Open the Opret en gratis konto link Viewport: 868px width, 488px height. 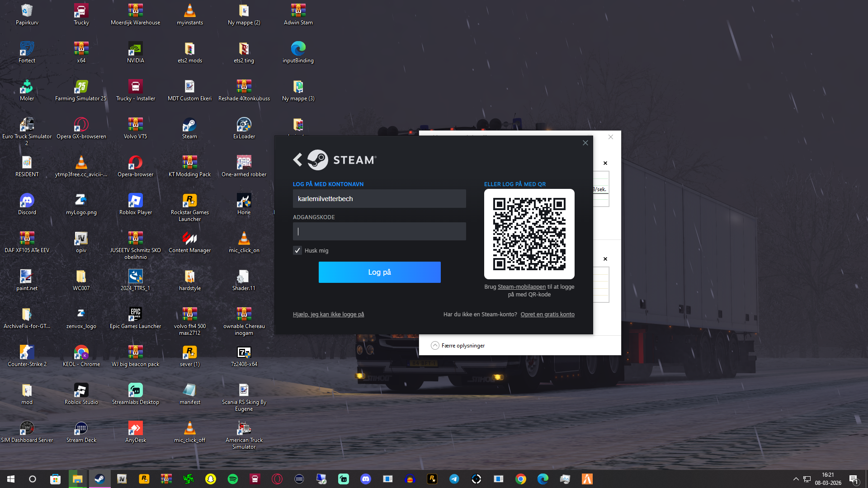tap(547, 314)
